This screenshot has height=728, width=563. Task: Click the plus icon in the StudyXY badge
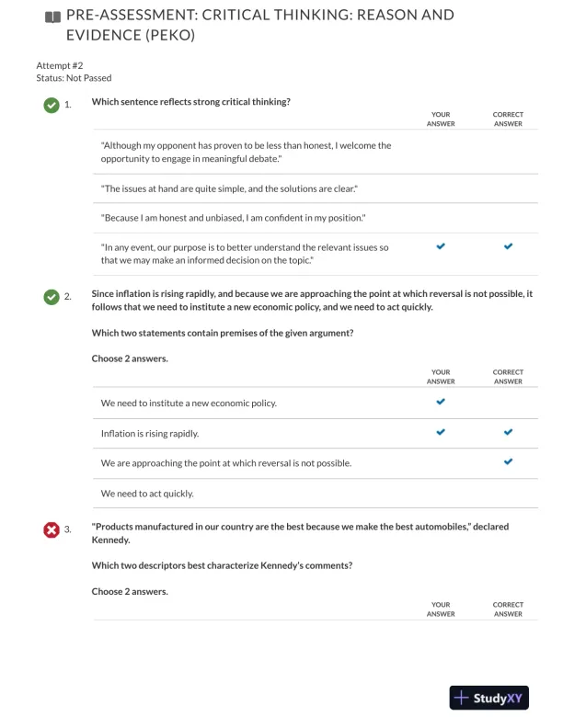[462, 699]
